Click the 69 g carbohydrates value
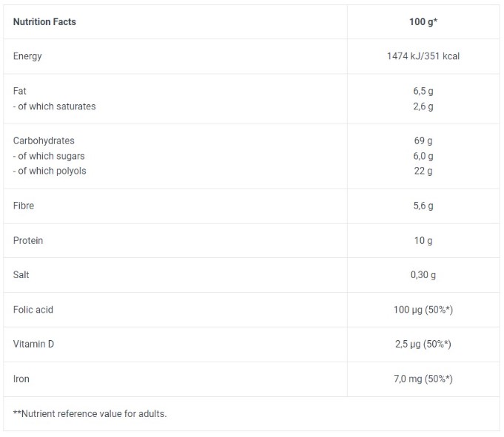 [x=423, y=140]
